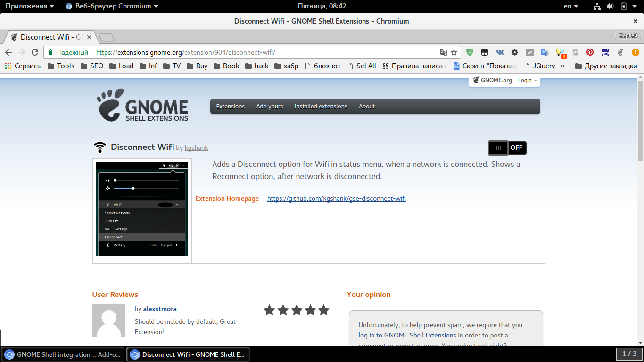Expand the Login dropdown

click(527, 80)
